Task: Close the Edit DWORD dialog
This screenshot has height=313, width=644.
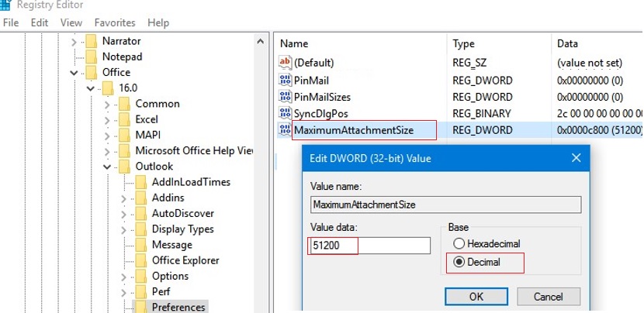Action: [576, 158]
